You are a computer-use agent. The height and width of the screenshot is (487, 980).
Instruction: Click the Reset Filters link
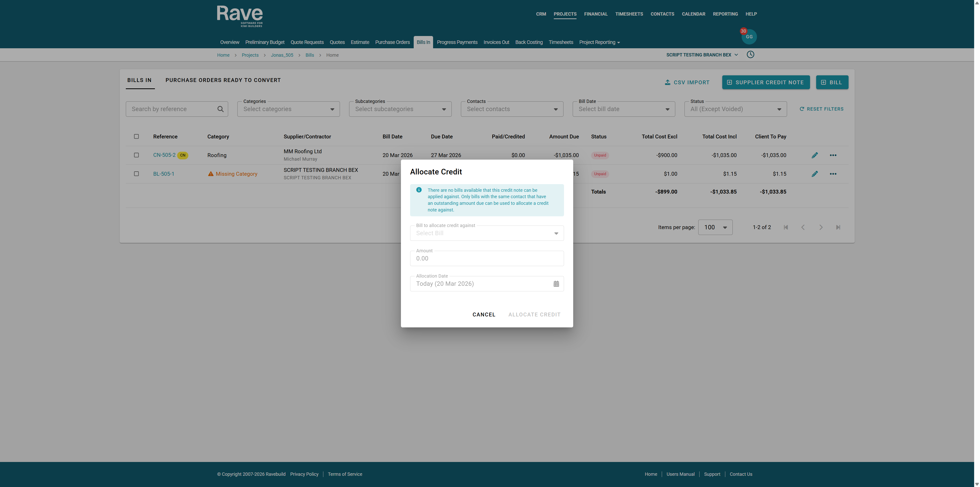[x=821, y=109]
